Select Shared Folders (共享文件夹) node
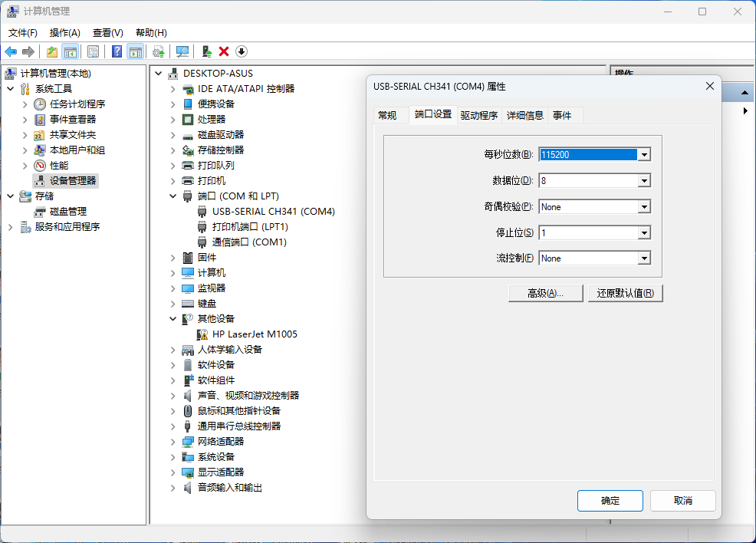The width and height of the screenshot is (756, 543). [x=73, y=135]
